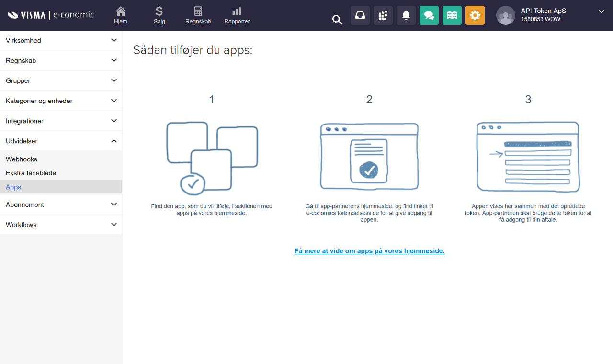The height and width of the screenshot is (364, 613).
Task: Open the inbox icon in the header
Action: coord(360,15)
